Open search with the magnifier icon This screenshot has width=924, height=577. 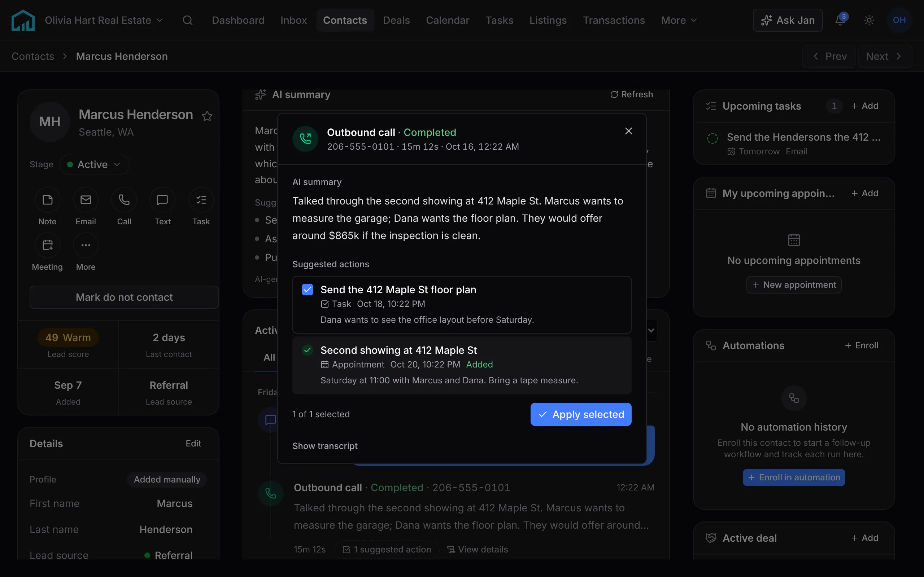pos(187,20)
